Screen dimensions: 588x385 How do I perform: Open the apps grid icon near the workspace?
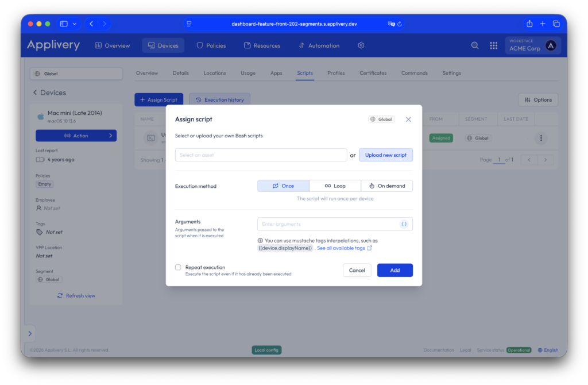click(x=493, y=45)
